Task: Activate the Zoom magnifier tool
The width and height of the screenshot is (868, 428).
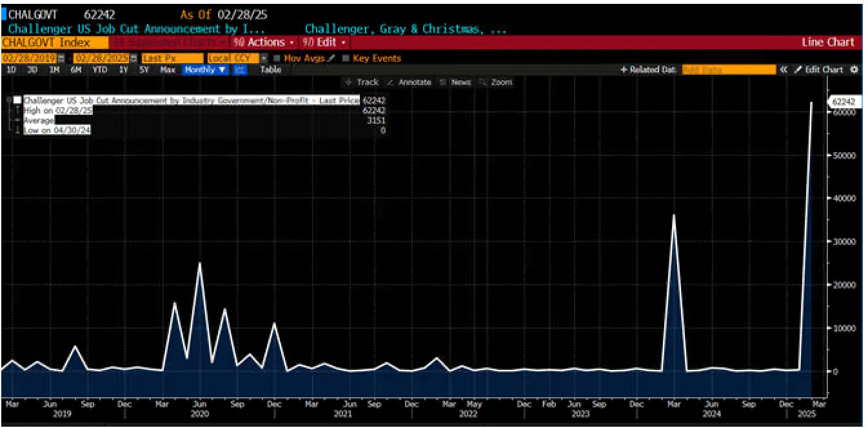Action: [495, 82]
